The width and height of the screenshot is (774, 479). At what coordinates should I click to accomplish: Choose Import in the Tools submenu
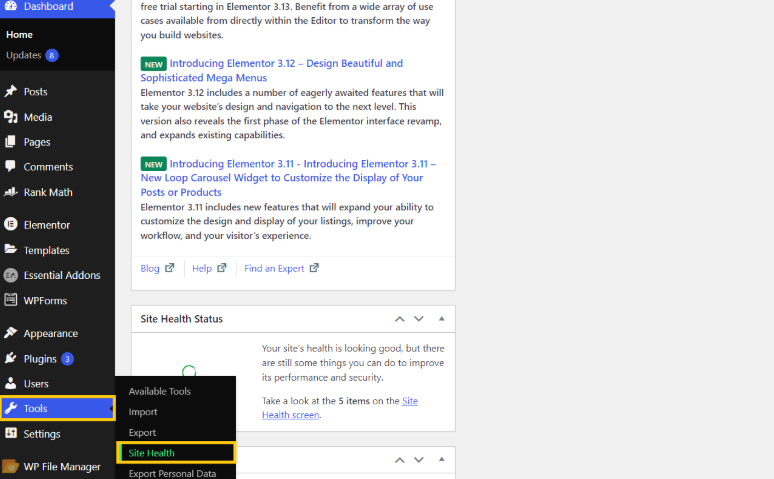(143, 412)
